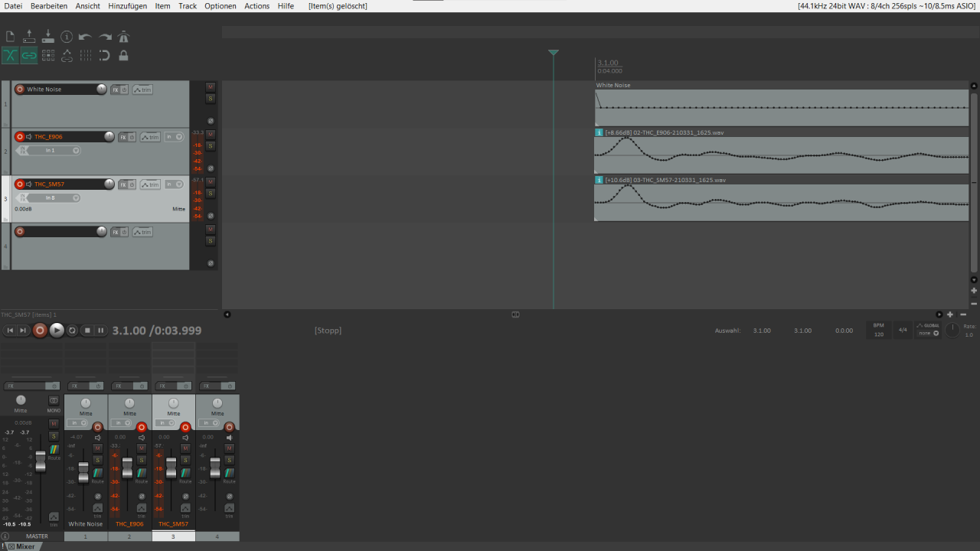Click the undo arrow in the toolbar

[x=85, y=37]
